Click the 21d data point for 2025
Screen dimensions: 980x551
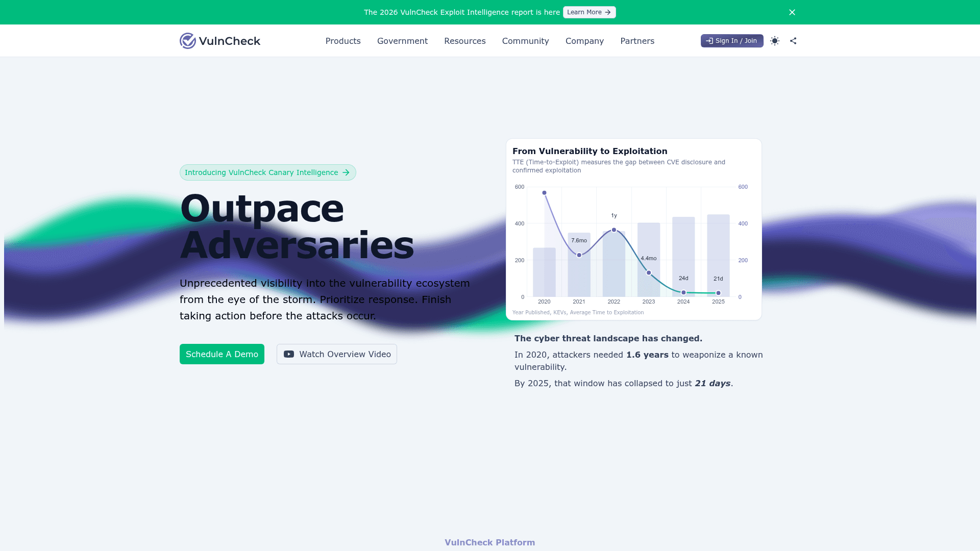pos(718,293)
